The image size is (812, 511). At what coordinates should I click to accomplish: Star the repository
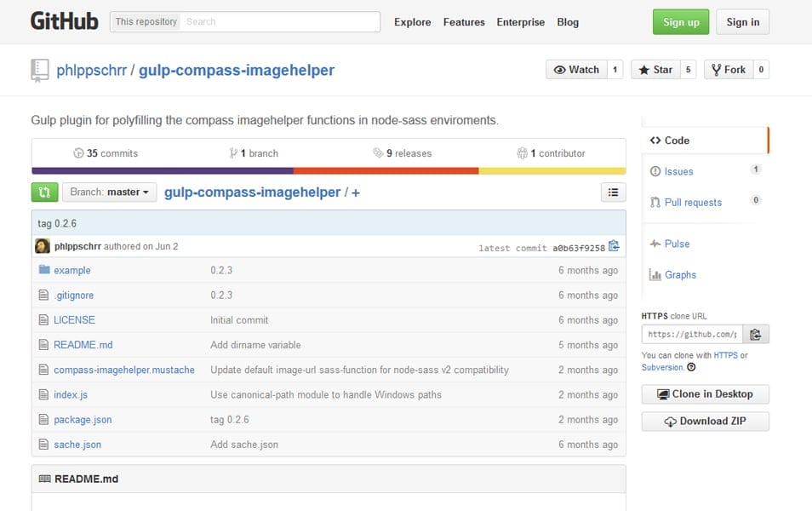(657, 70)
